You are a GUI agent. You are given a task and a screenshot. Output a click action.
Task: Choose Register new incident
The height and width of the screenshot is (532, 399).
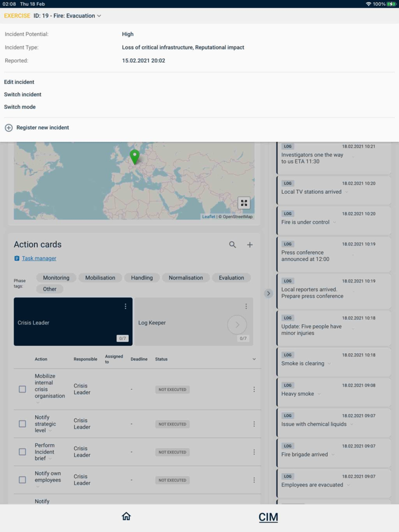[43, 128]
